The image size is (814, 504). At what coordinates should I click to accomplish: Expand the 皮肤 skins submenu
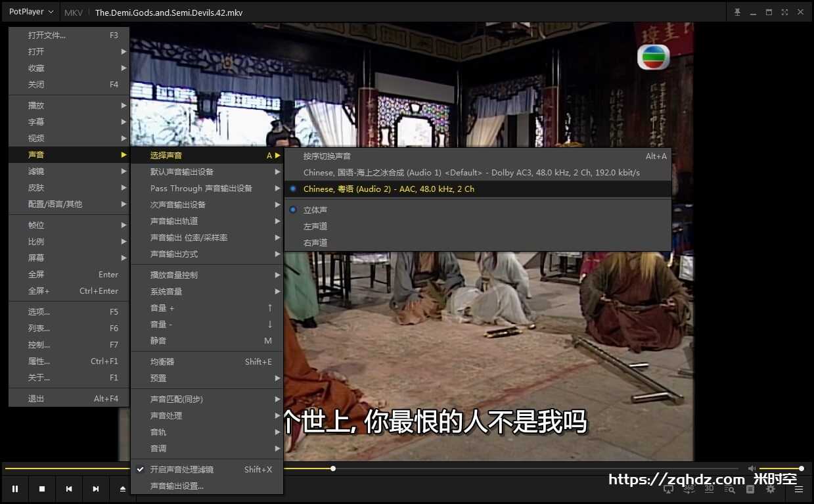(69, 187)
